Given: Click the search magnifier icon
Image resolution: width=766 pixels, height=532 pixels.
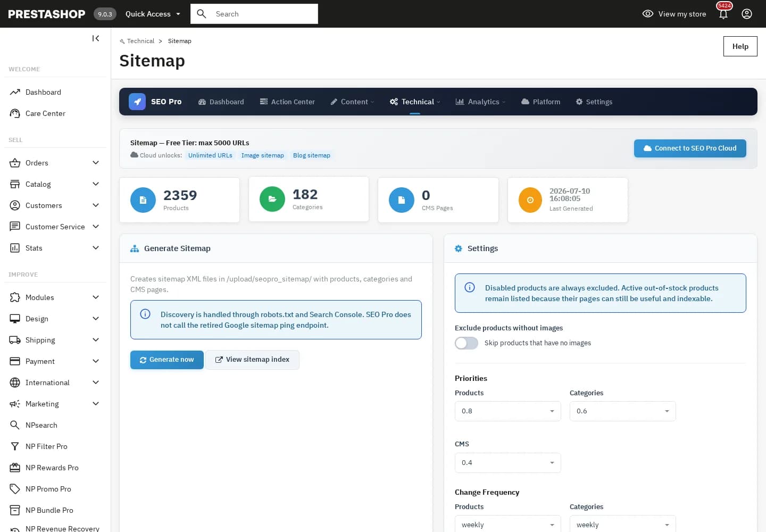Looking at the screenshot, I should tap(202, 14).
